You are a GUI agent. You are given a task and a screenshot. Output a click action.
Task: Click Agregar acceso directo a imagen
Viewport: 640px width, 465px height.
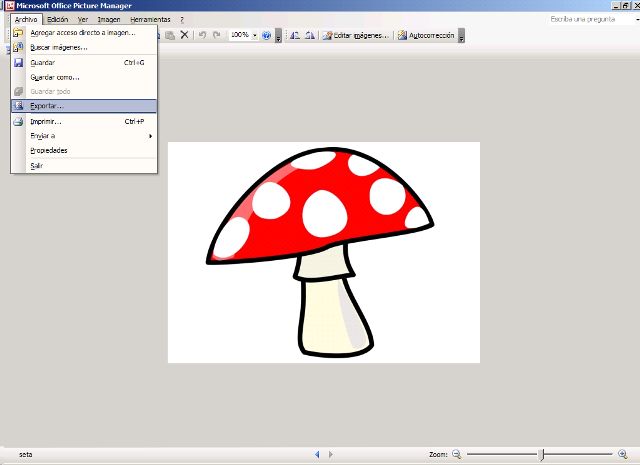82,32
